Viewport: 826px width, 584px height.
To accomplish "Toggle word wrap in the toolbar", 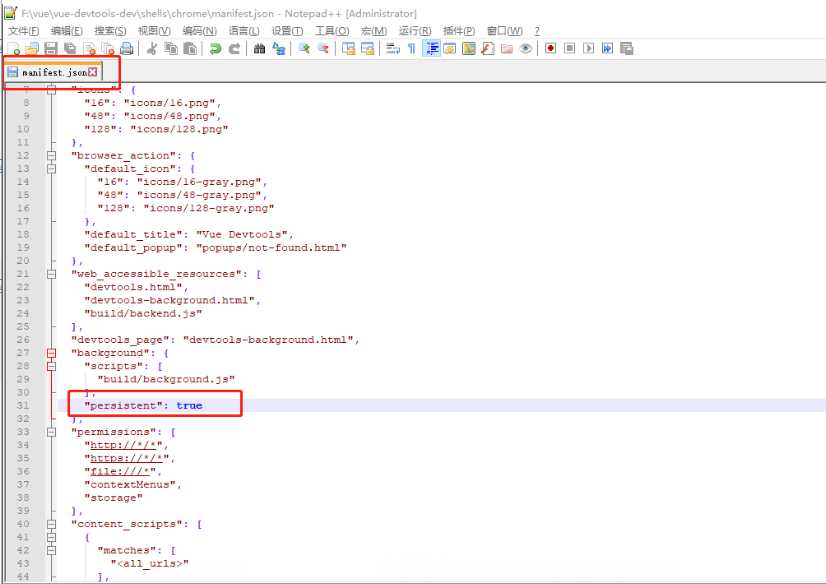I will (x=392, y=49).
